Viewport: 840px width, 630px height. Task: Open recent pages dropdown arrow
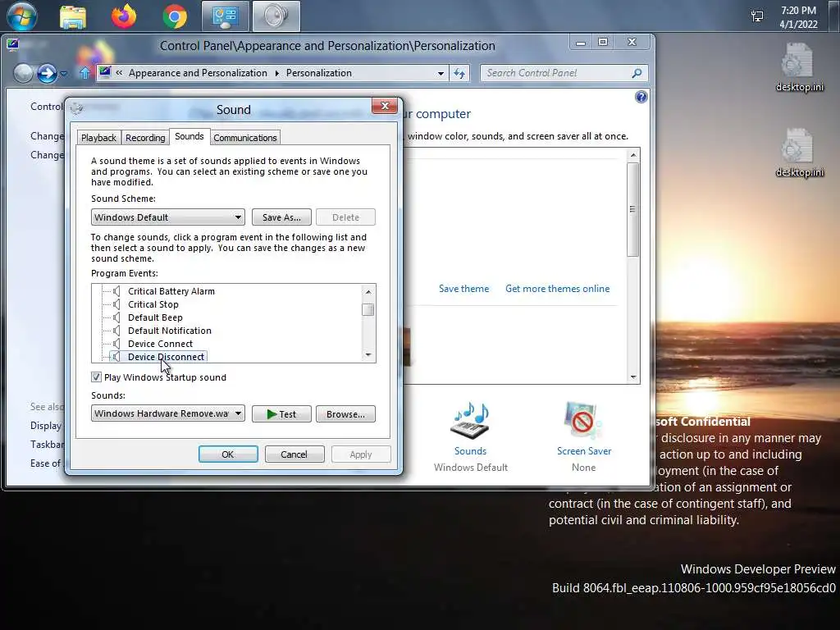pos(64,73)
